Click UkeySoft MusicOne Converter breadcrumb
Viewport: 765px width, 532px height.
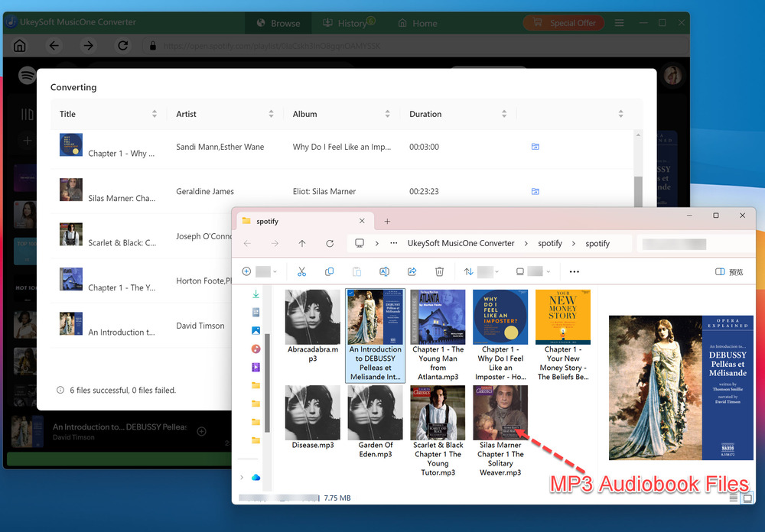(461, 243)
